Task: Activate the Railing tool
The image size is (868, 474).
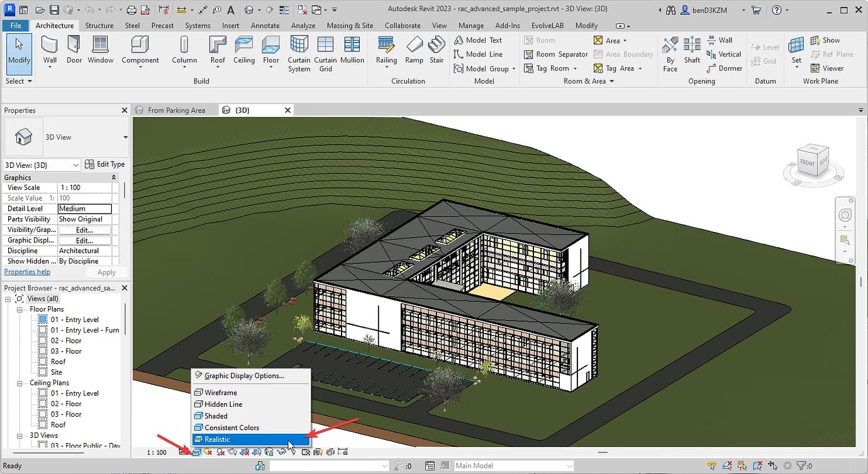Action: pos(386,50)
